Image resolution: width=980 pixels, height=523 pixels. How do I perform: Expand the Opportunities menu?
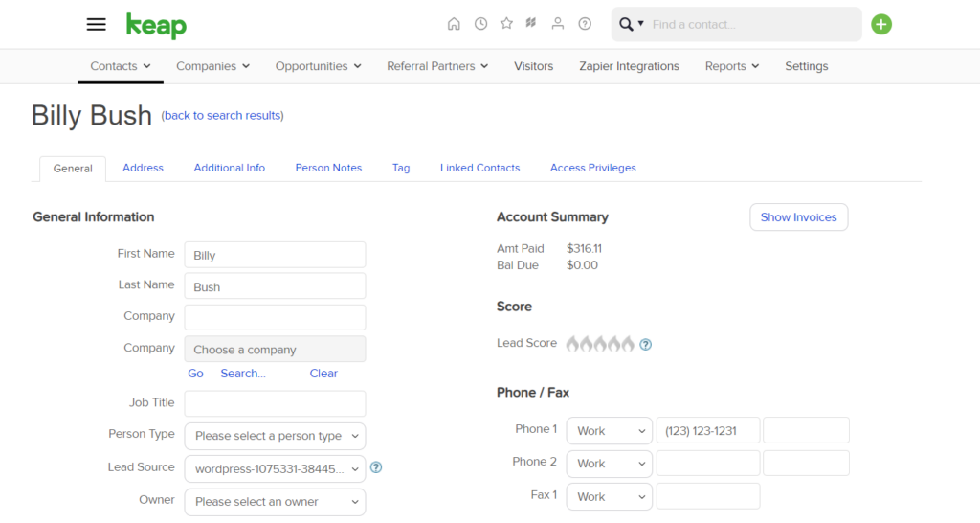[319, 66]
